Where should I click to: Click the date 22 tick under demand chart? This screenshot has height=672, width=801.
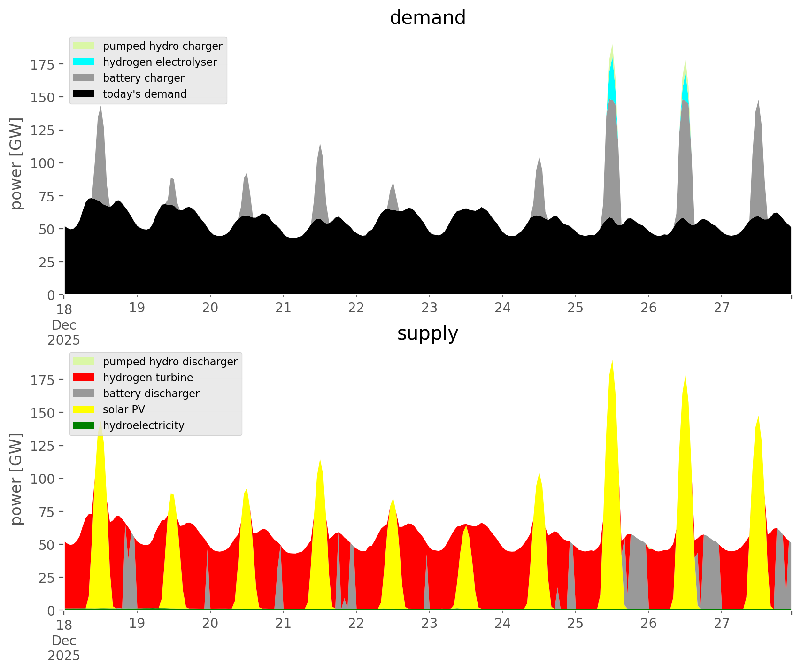click(356, 308)
